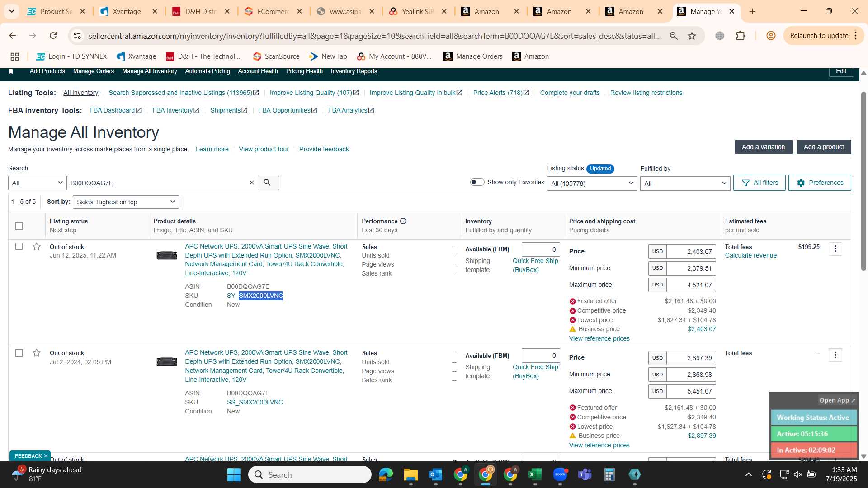Viewport: 868px width, 488px height.
Task: Switch to the Yealink SIP browser tab
Action: click(x=417, y=11)
